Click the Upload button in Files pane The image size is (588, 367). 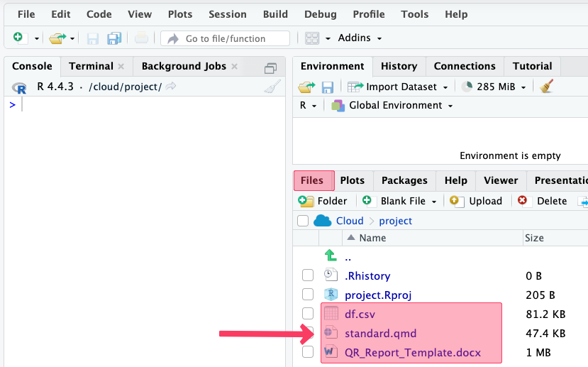(477, 201)
